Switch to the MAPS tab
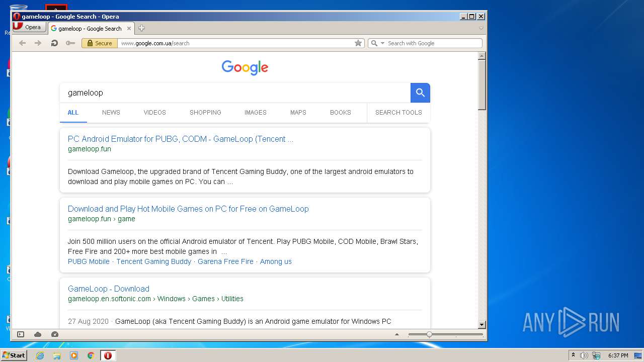The width and height of the screenshot is (644, 362). (298, 113)
